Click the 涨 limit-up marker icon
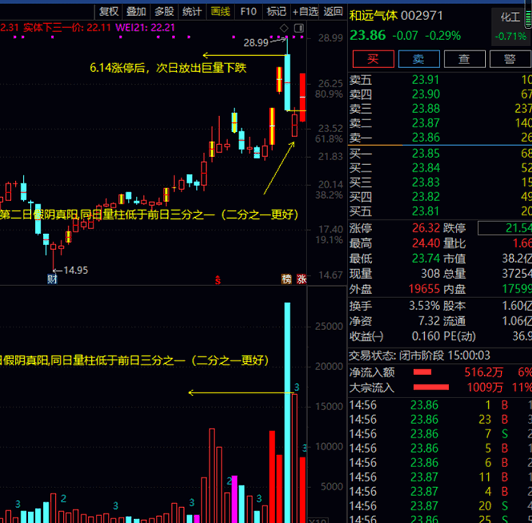This screenshot has width=532, height=523. pos(302,279)
